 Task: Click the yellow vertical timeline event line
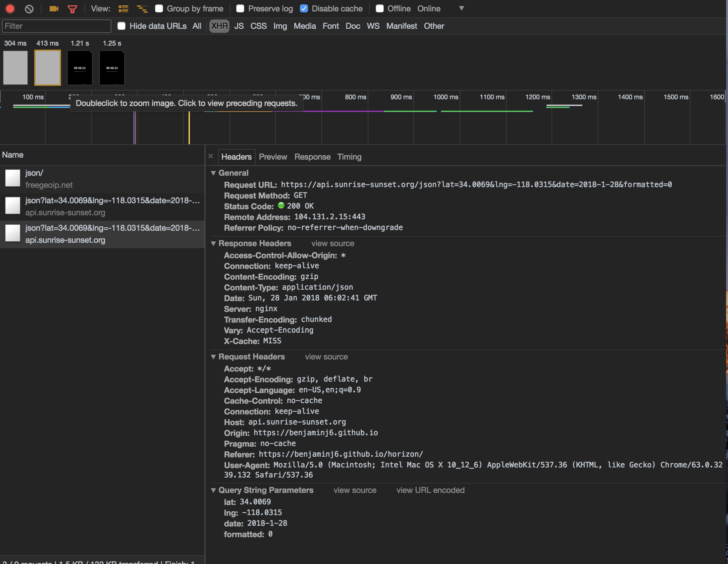coord(189,127)
